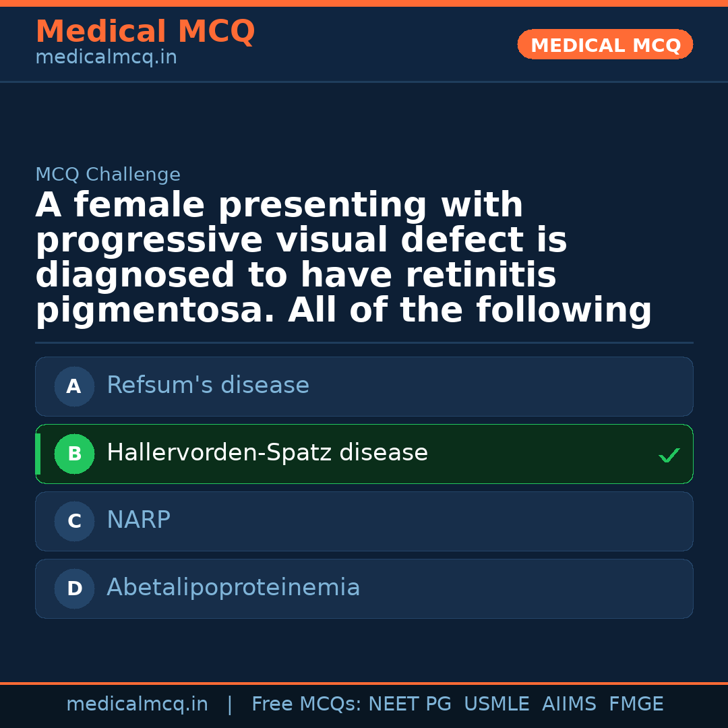Image resolution: width=728 pixels, height=728 pixels.
Task: Click the orange MEDICAL MCQ badge
Action: [605, 44]
